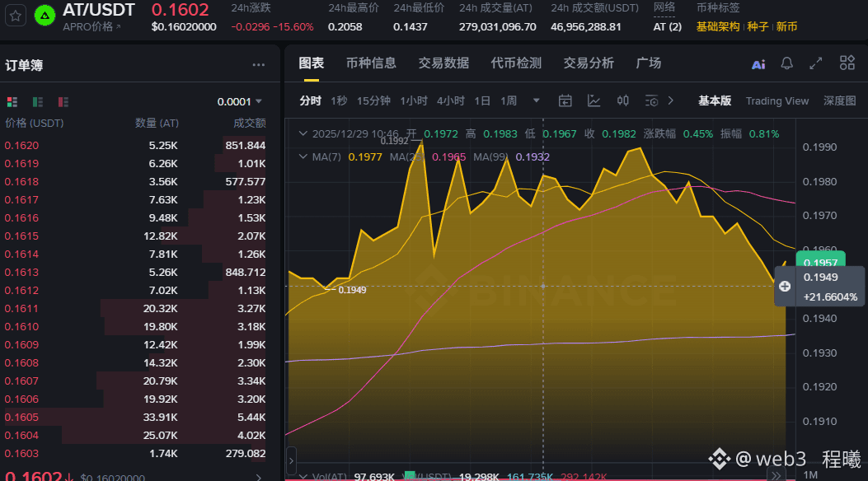The image size is (868, 481).
Task: Expand the collapsed chart side panel arrow
Action: click(x=291, y=460)
